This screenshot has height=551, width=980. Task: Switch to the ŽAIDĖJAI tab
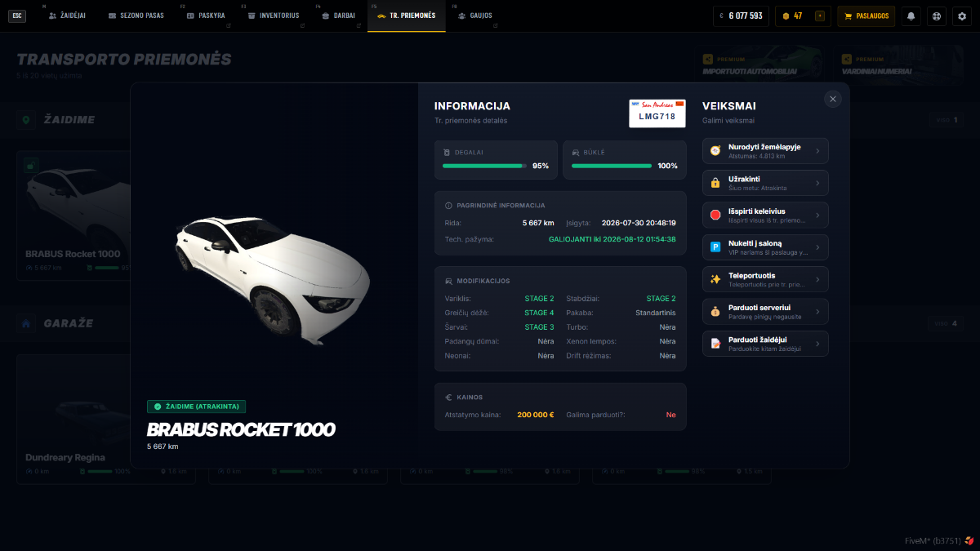click(68, 16)
